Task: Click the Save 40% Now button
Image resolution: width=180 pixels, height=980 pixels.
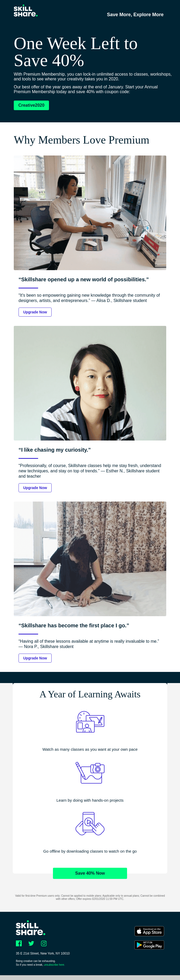Action: [90, 873]
